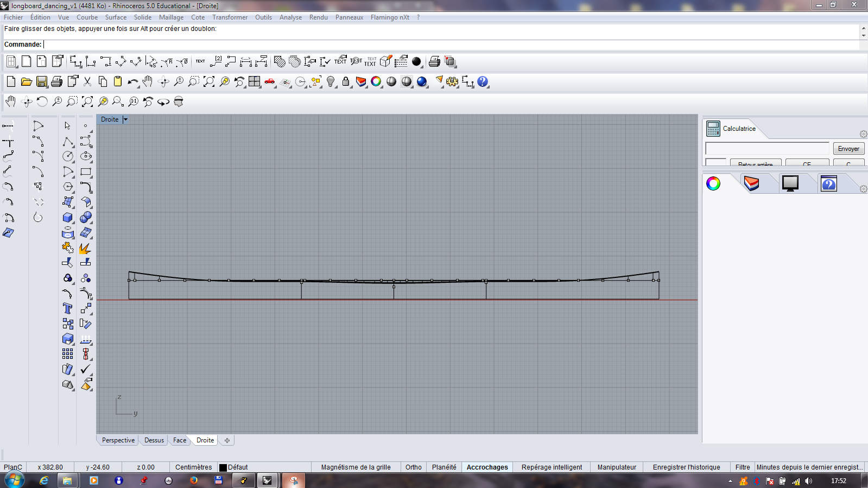Open the Layers panel tab icon
868x488 pixels.
point(751,183)
